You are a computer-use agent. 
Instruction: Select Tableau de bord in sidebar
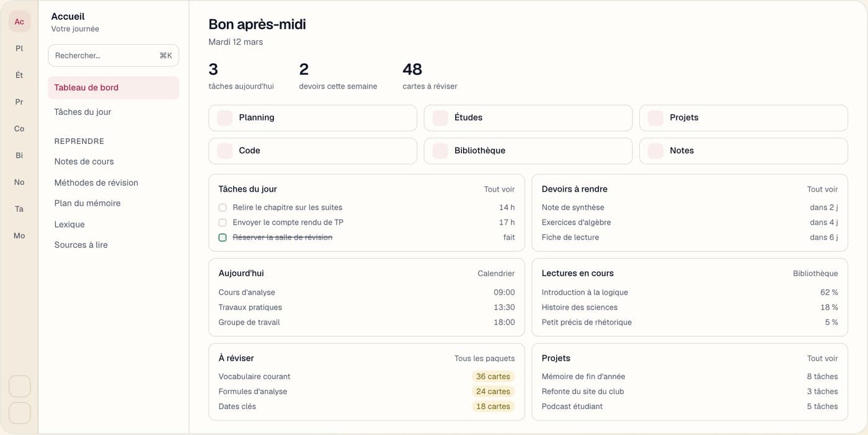click(113, 87)
